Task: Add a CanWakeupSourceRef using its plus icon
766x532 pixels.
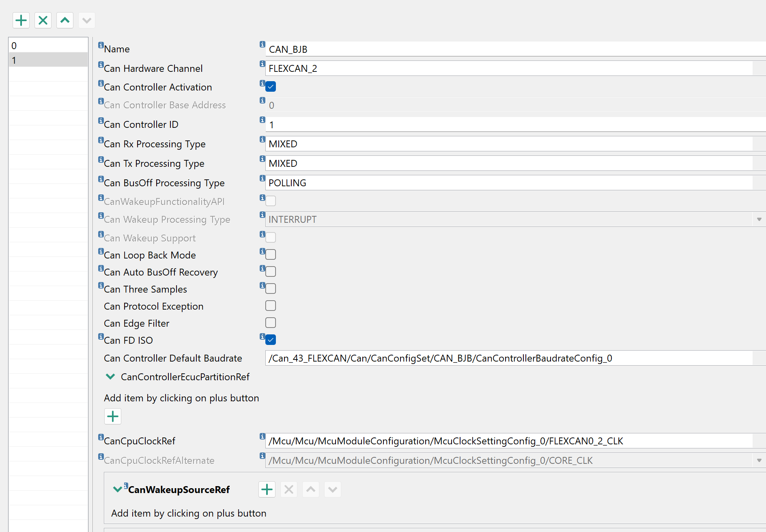Action: pyautogui.click(x=267, y=489)
